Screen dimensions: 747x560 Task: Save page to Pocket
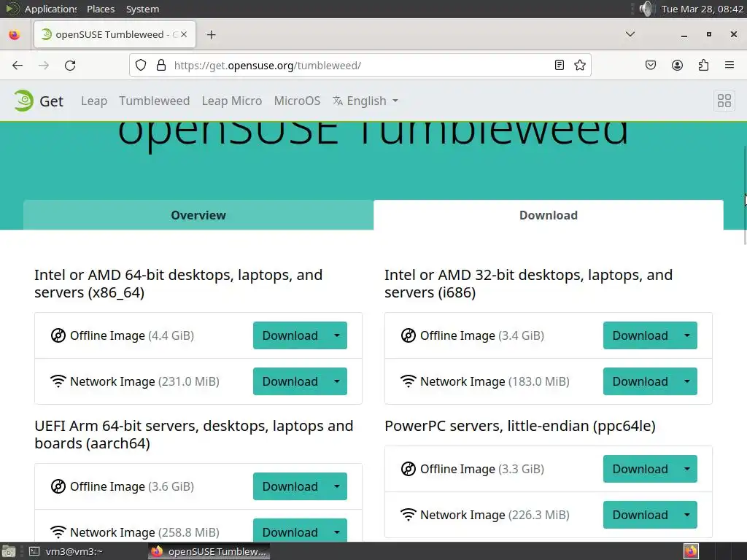click(650, 65)
